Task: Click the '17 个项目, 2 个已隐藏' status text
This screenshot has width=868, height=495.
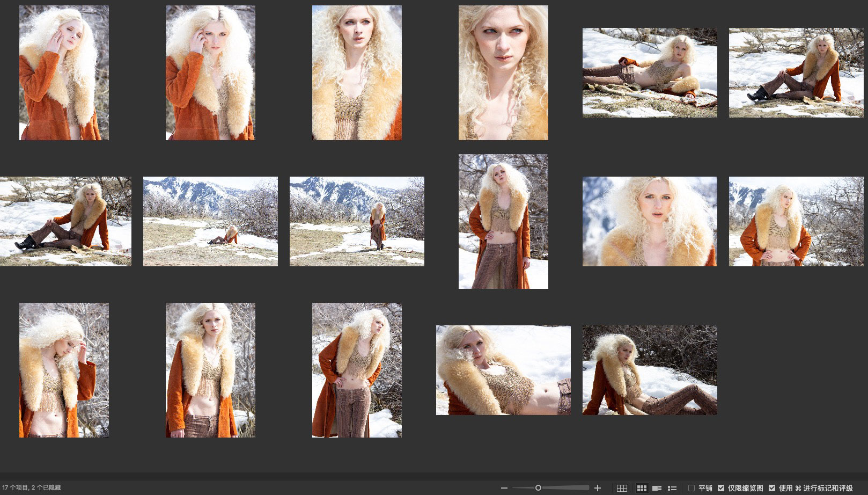Action: [x=32, y=487]
